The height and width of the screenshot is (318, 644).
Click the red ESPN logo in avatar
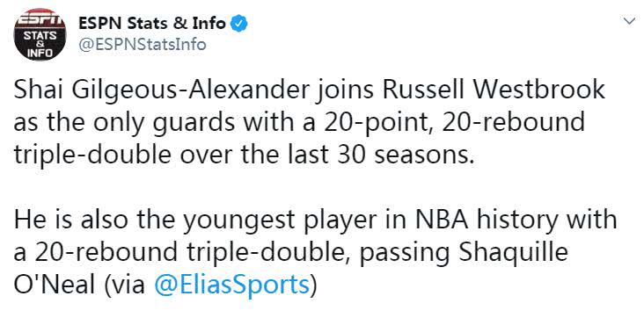click(x=40, y=19)
